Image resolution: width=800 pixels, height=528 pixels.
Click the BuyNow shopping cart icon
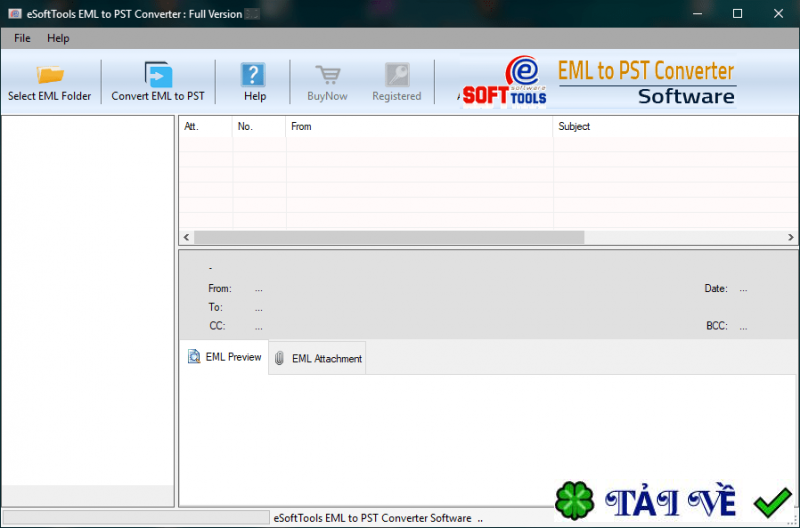(x=328, y=74)
